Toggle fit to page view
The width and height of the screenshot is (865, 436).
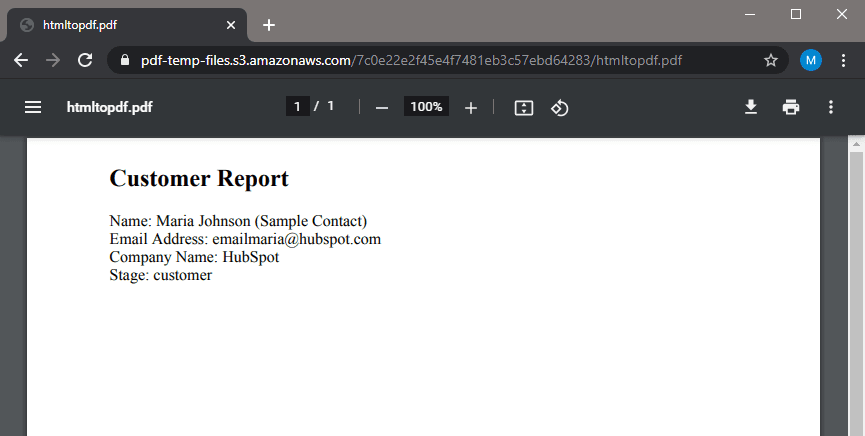point(524,107)
